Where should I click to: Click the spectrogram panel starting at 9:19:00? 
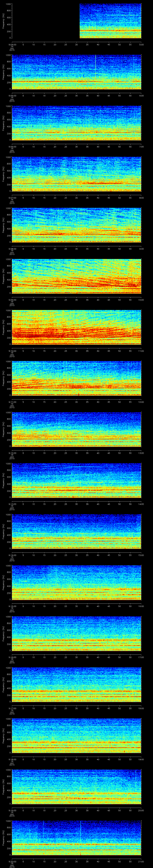click(77, 787)
